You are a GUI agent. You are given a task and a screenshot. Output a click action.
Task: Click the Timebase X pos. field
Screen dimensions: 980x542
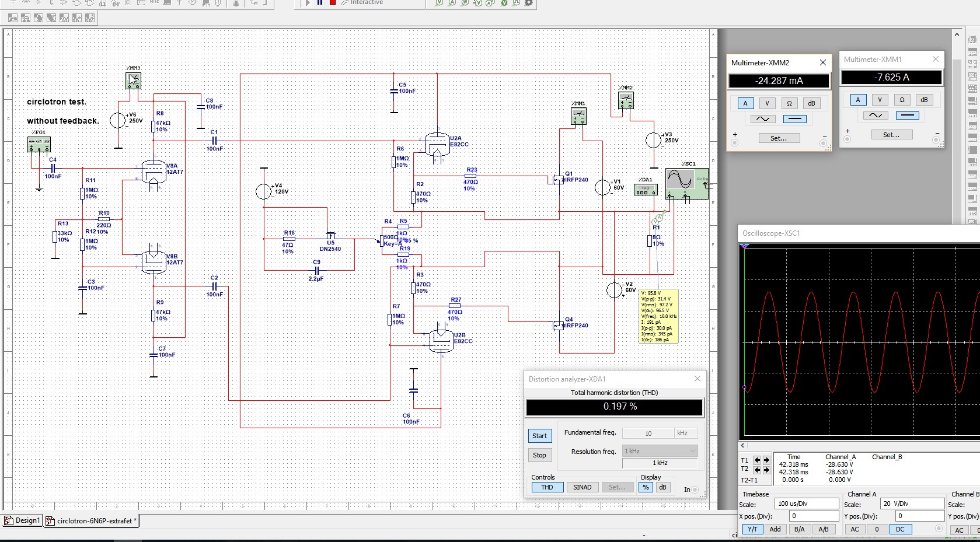click(x=814, y=516)
